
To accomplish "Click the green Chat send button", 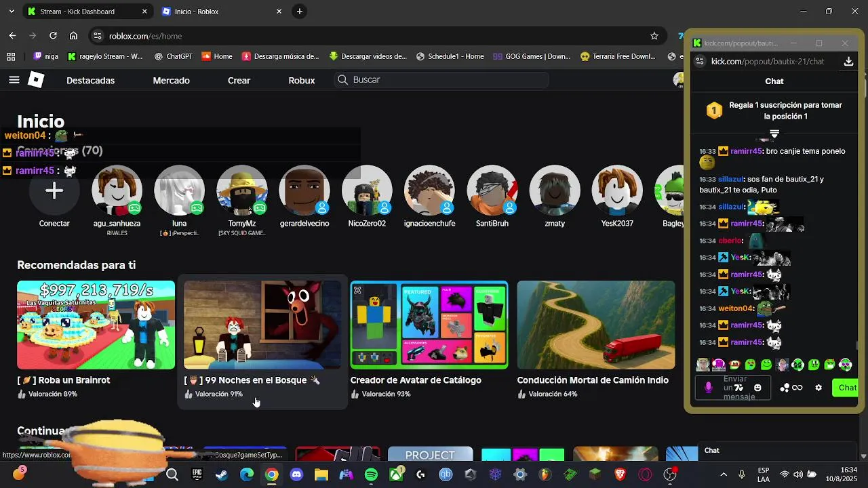I will [846, 388].
